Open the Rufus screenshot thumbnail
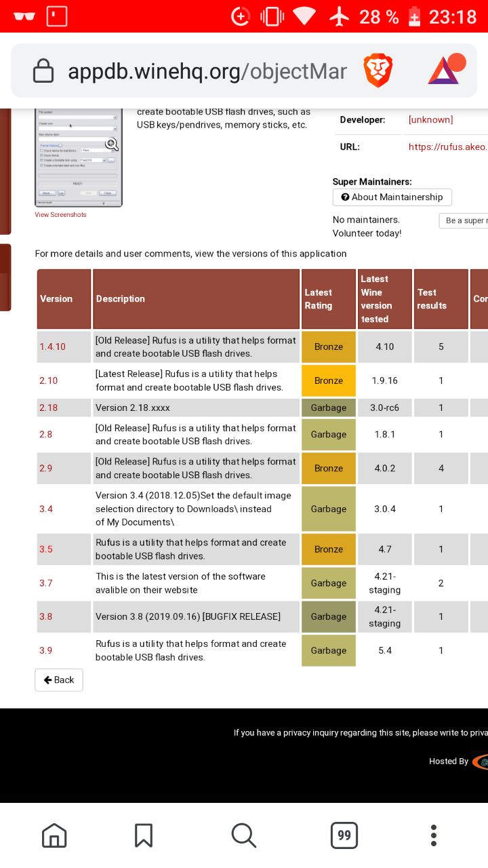The height and width of the screenshot is (868, 488). click(x=79, y=157)
